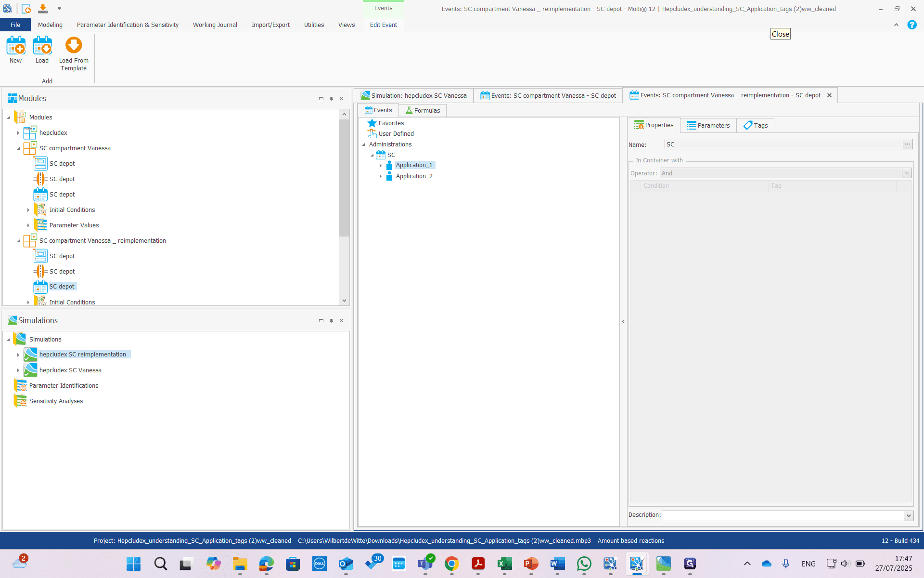Image resolution: width=924 pixels, height=578 pixels.
Task: Open Sensitivity Analyses folder
Action: [56, 401]
